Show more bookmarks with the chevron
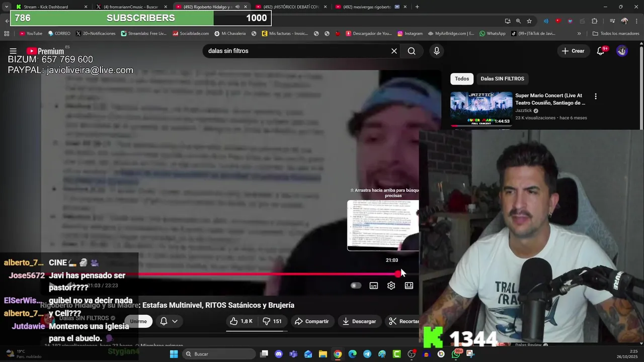Viewport: 644px width, 362px height. point(579,34)
